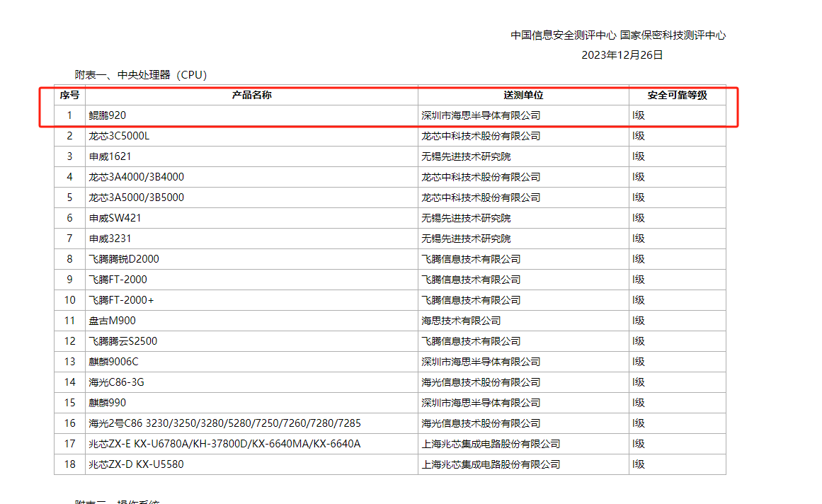822x504 pixels.
Task: Click the 产品名称 column header
Action: [251, 95]
